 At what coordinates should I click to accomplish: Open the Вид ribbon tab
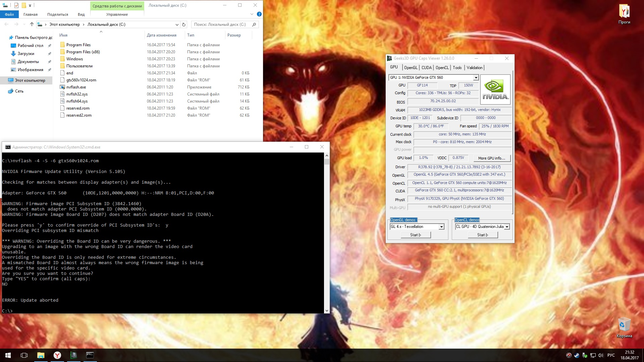pos(81,14)
